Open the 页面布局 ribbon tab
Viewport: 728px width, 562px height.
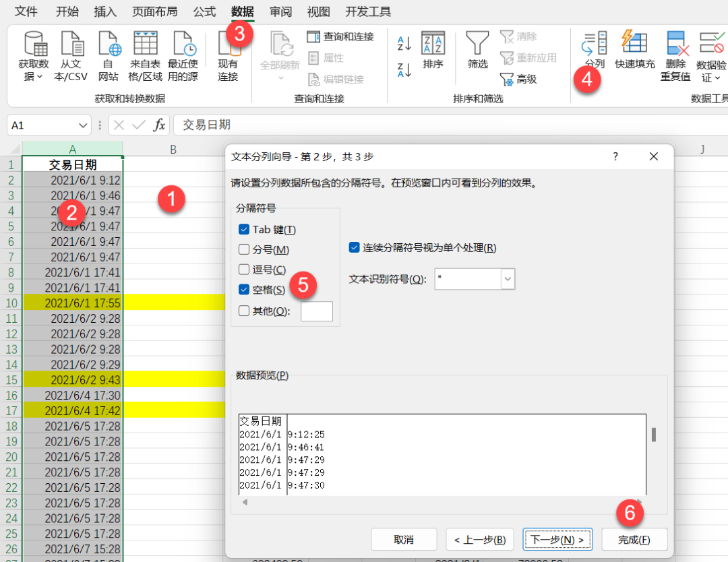click(x=155, y=11)
